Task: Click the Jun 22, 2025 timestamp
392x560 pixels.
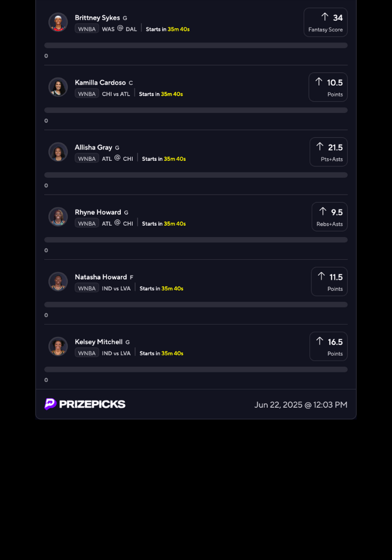Action: pos(301,404)
